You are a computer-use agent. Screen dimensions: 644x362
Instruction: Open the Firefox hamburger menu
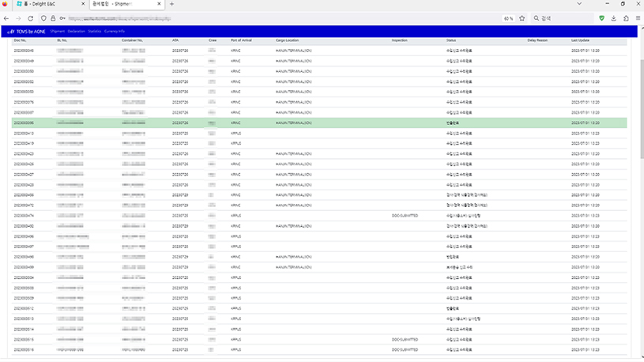coord(637,17)
